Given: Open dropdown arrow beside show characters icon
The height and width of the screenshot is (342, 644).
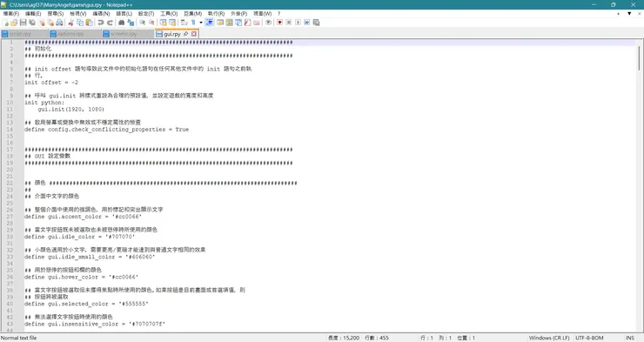Looking at the screenshot, I should [x=201, y=23].
